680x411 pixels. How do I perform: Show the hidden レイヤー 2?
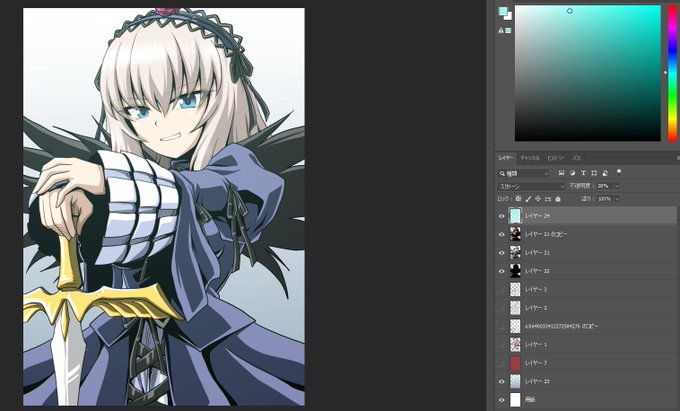(502, 308)
